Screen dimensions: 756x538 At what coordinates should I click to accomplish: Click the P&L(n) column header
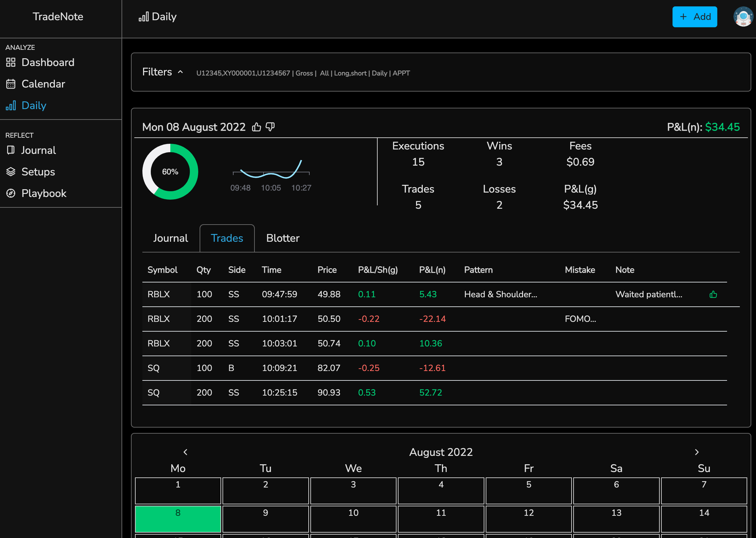point(432,270)
